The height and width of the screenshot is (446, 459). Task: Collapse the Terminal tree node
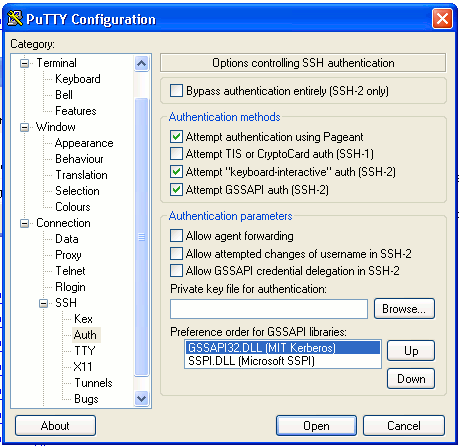[24, 63]
